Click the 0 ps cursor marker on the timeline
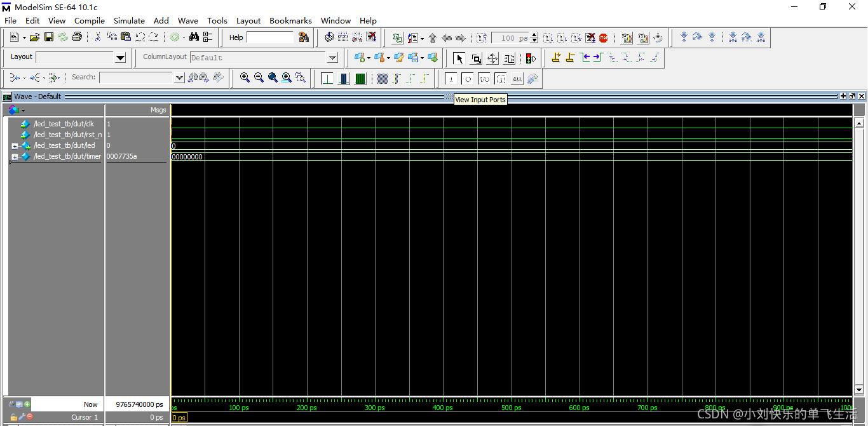The width and height of the screenshot is (868, 426). 179,417
